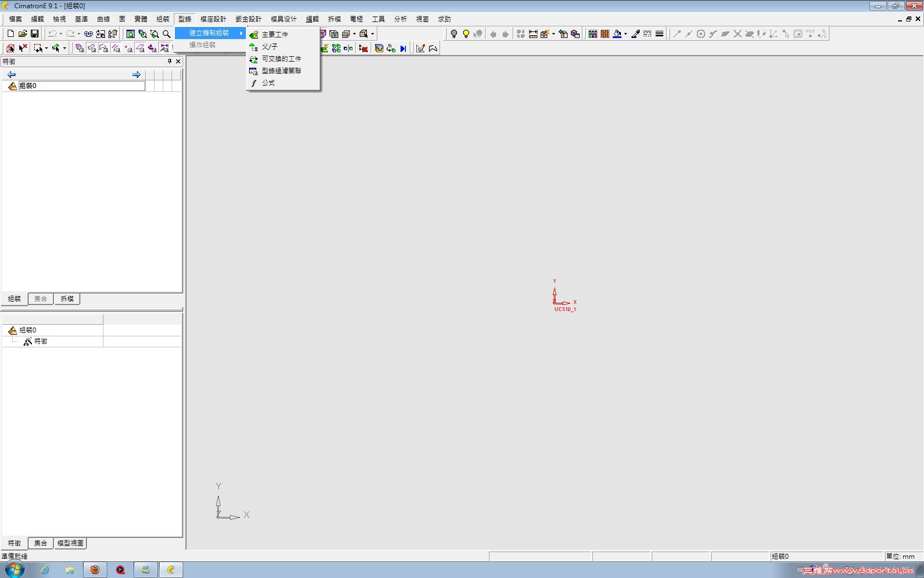The width and height of the screenshot is (924, 578).
Task: Click the eyedropper pick attributes icon
Action: 635,34
